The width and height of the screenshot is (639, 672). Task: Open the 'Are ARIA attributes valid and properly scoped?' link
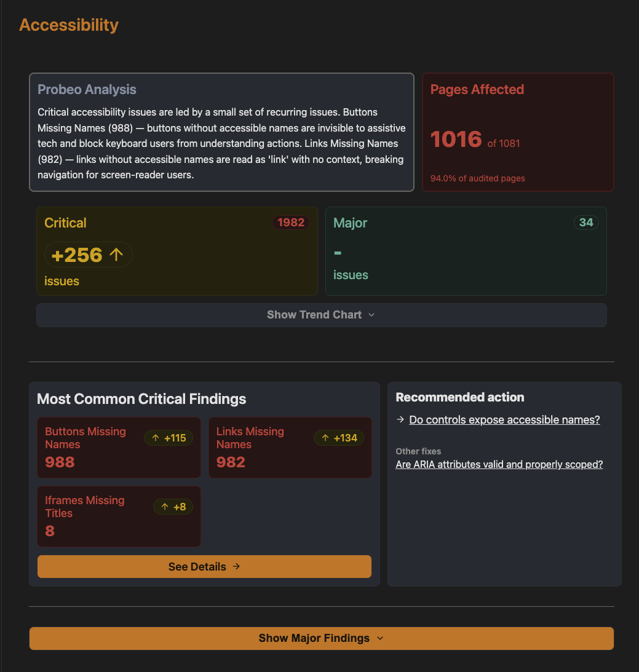(x=499, y=464)
